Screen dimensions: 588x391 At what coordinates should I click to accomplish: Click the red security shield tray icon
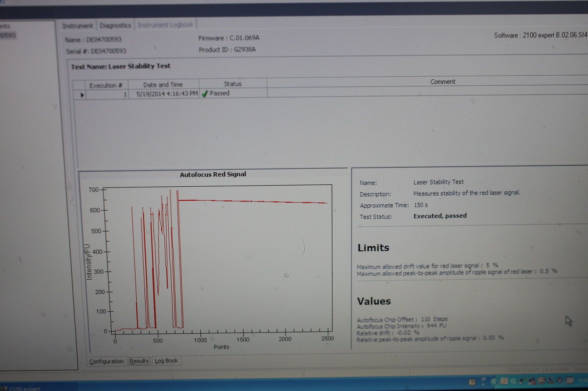pyautogui.click(x=541, y=381)
